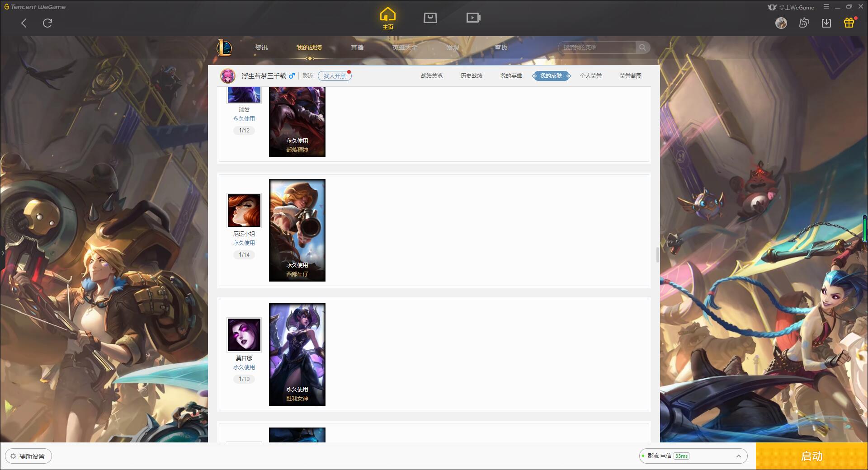This screenshot has height=470, width=868.
Task: Click the summoner name 浮生若梦三千载
Action: tap(264, 76)
